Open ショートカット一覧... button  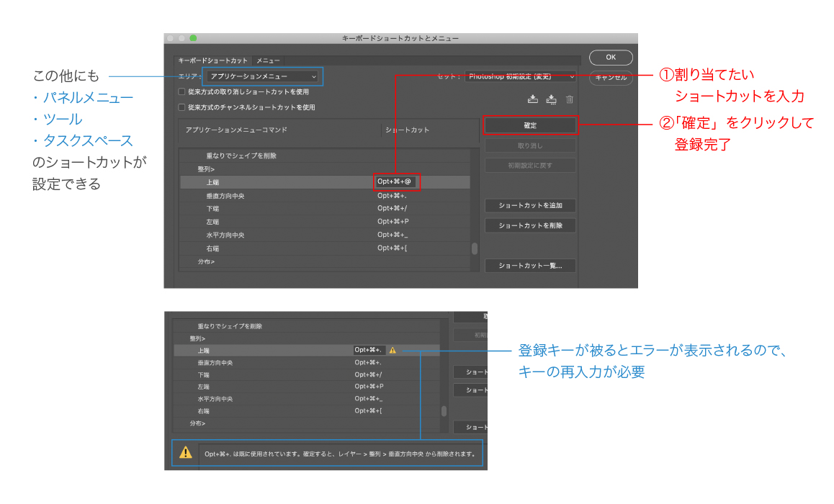(x=530, y=265)
